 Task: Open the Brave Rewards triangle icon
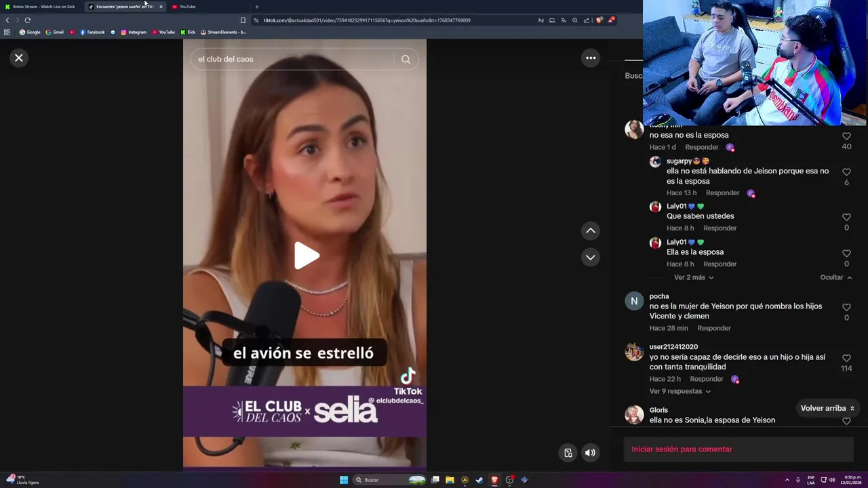[611, 20]
